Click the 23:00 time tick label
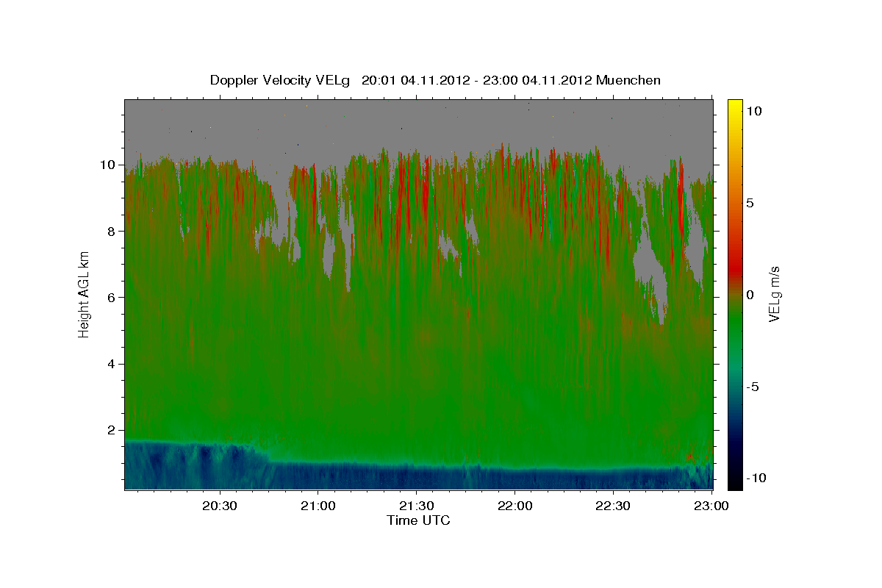 [x=711, y=506]
